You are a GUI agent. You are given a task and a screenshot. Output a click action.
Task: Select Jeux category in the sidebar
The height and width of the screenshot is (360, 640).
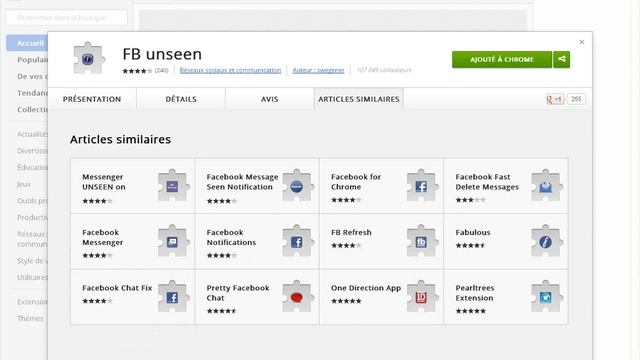[24, 184]
